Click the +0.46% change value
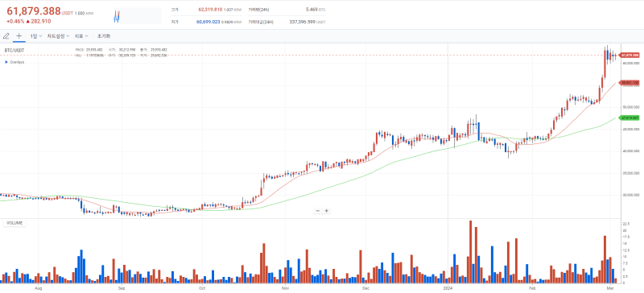 click(15, 22)
